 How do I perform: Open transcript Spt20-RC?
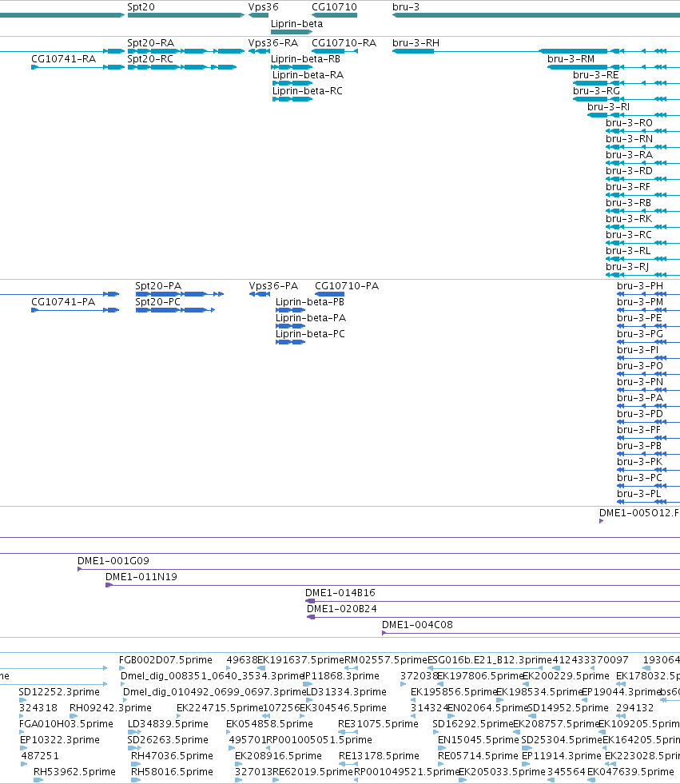point(150,59)
